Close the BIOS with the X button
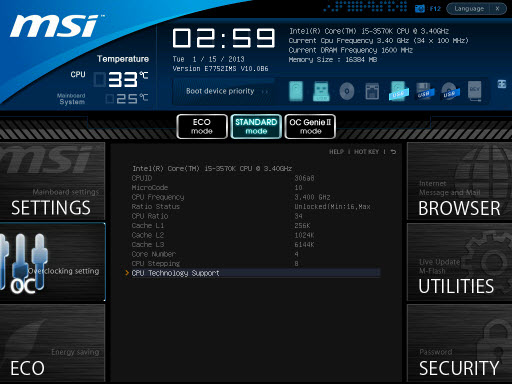 (x=497, y=9)
